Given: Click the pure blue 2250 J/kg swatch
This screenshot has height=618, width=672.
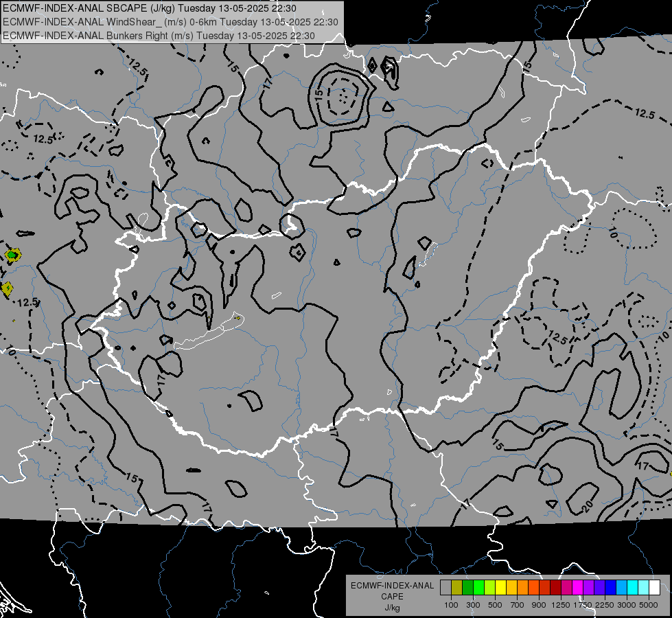Looking at the screenshot, I should (611, 587).
